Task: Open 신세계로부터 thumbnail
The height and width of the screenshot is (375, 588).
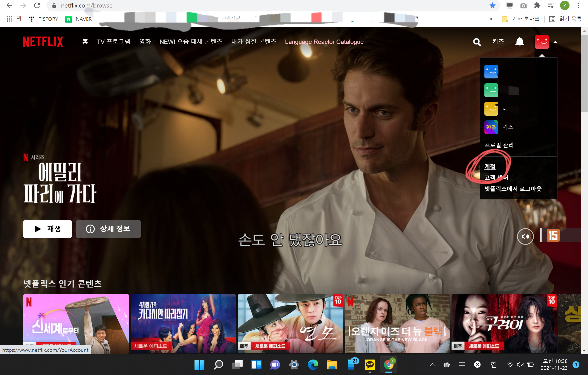Action: [x=76, y=323]
